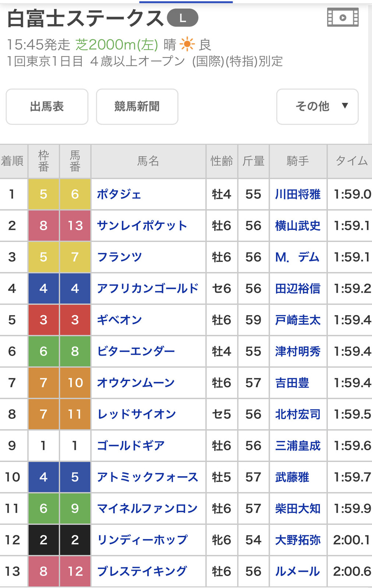Click the 着順 column header
The width and height of the screenshot is (372, 588).
[x=13, y=161]
